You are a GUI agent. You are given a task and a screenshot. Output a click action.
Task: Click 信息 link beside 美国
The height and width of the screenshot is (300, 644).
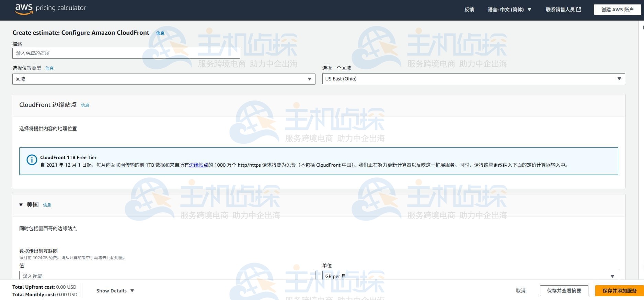[x=47, y=205]
